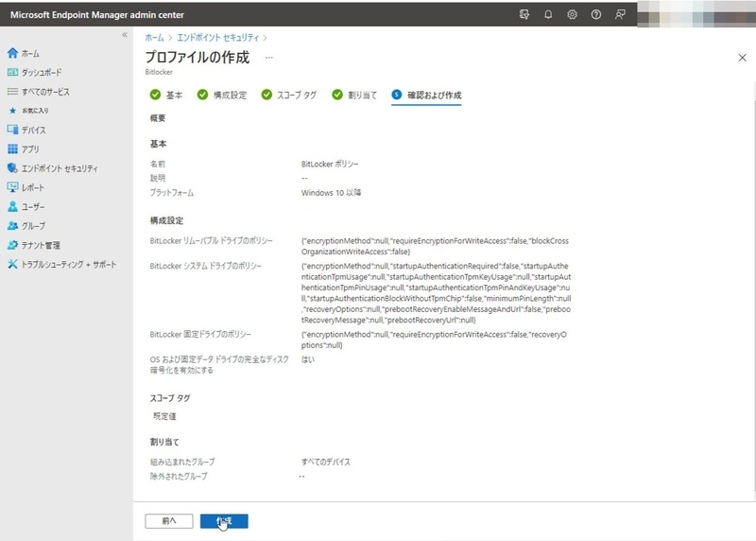Switch to the 構成設定 step tab

[x=222, y=96]
